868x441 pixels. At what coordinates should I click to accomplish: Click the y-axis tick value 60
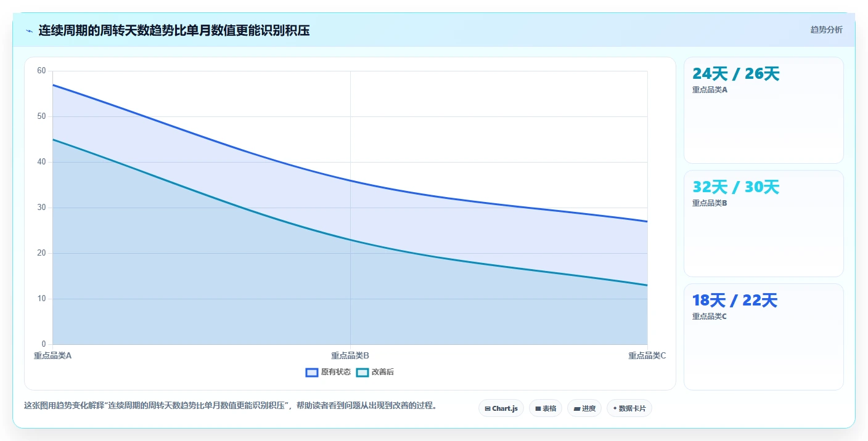tap(41, 71)
